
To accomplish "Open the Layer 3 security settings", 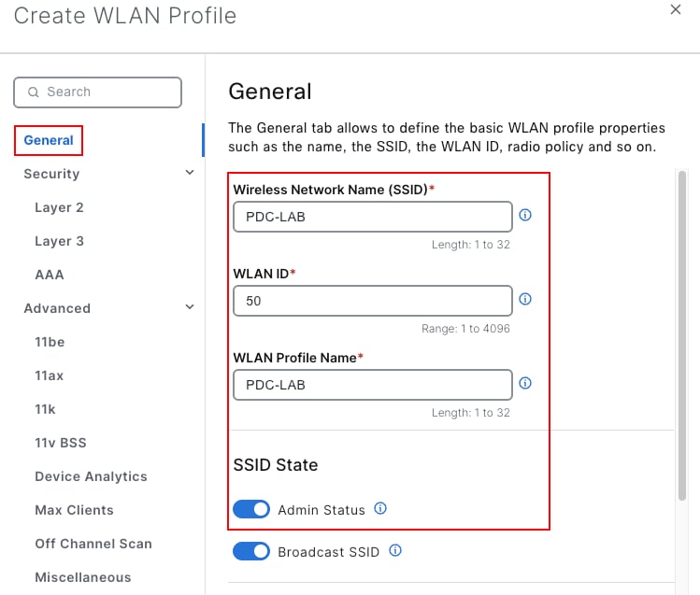I will tap(59, 241).
